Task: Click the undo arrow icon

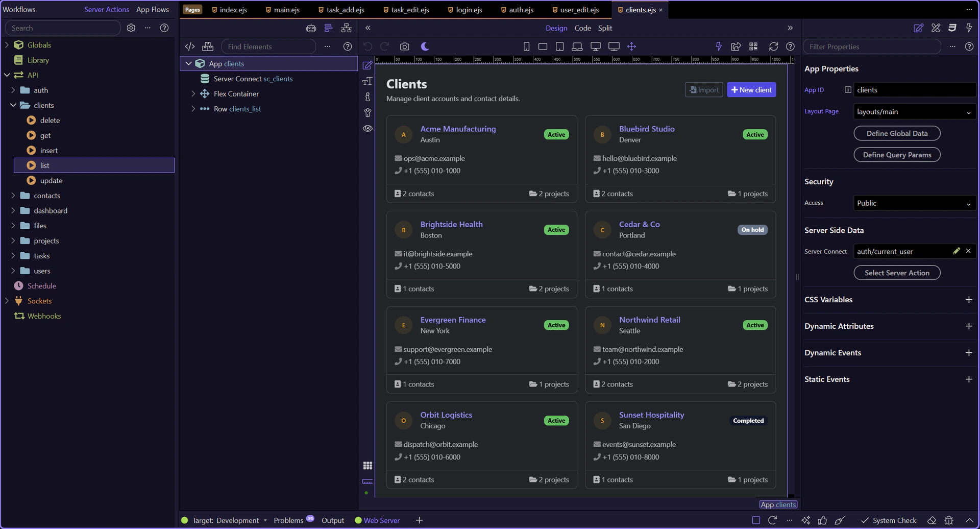Action: coord(367,46)
